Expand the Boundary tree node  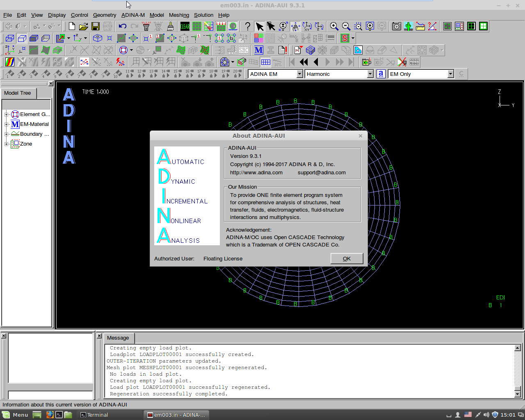coord(7,134)
